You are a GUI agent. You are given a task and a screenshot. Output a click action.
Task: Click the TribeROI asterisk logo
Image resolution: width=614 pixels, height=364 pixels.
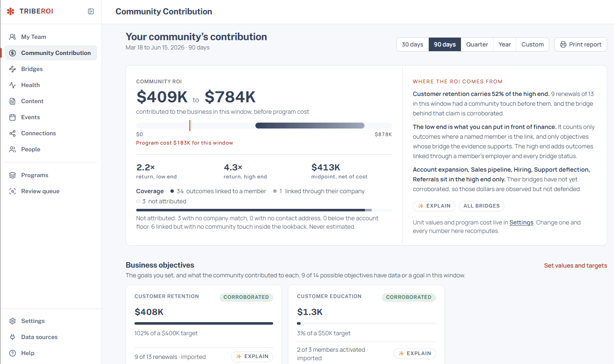[x=11, y=11]
